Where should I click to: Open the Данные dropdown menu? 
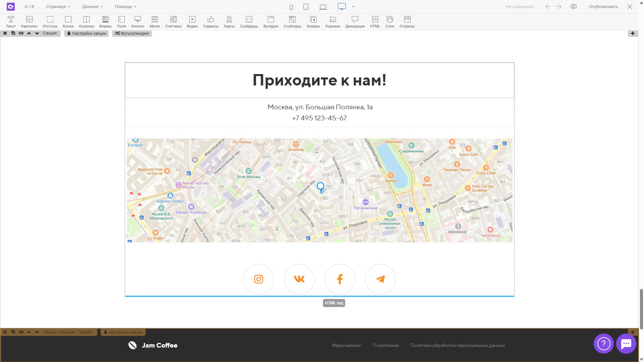tap(92, 6)
